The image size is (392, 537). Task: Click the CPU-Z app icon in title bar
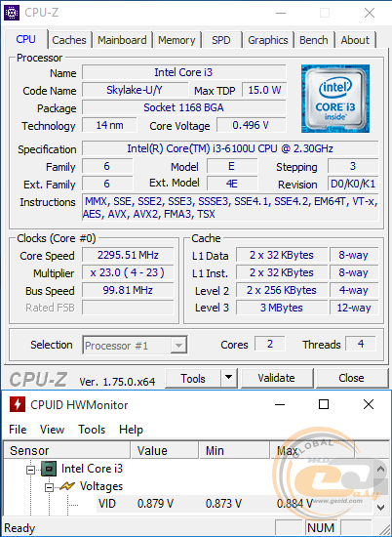tap(12, 13)
